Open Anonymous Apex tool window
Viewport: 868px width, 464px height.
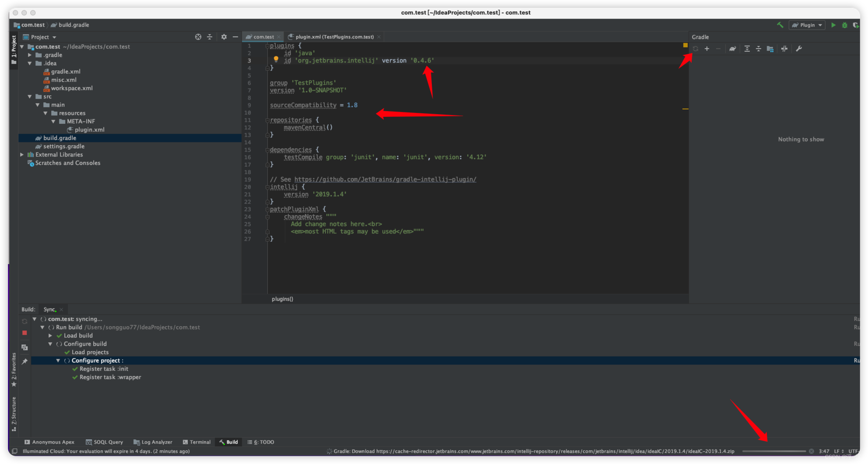[x=49, y=442]
